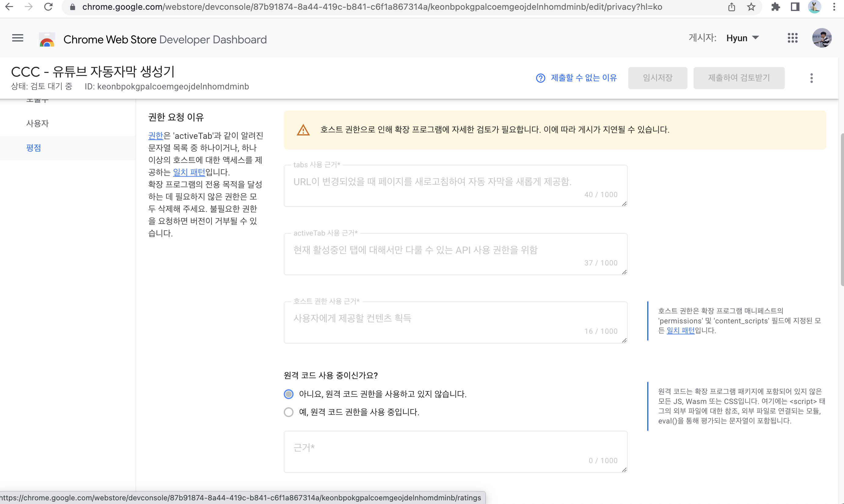Select '예, 원격 코드 권한을 사용 중입니다' radio
Viewport: 844px width, 504px height.
point(289,412)
